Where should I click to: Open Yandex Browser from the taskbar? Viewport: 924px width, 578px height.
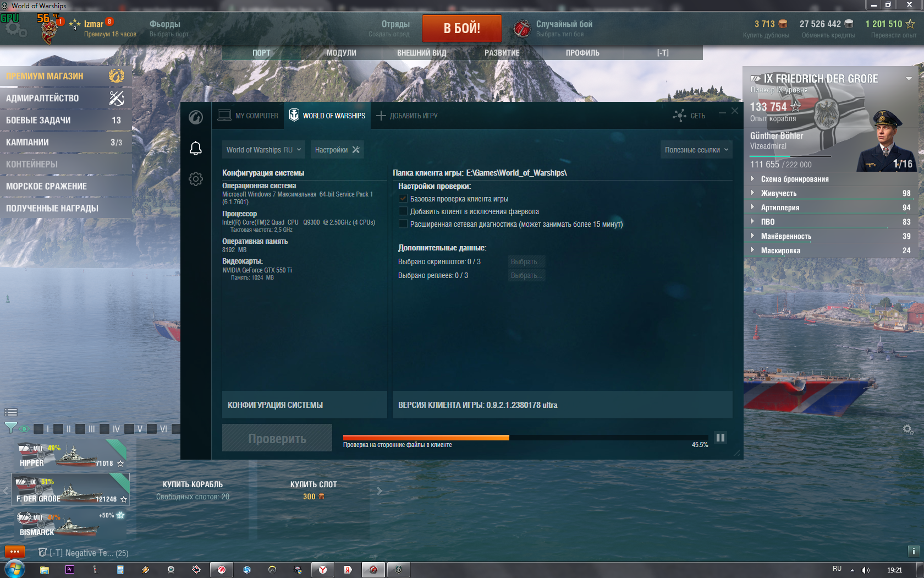click(x=323, y=570)
